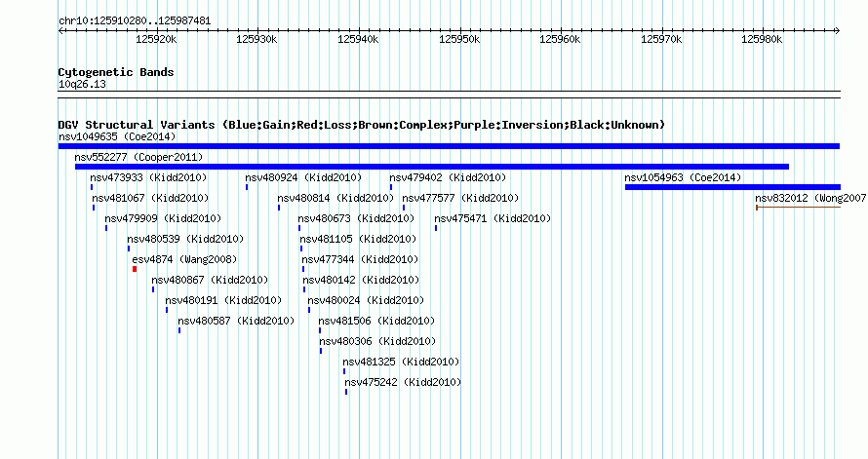Open nsv480539 (Kidd2010) variant label
This screenshot has height=459, width=868.
(x=185, y=239)
